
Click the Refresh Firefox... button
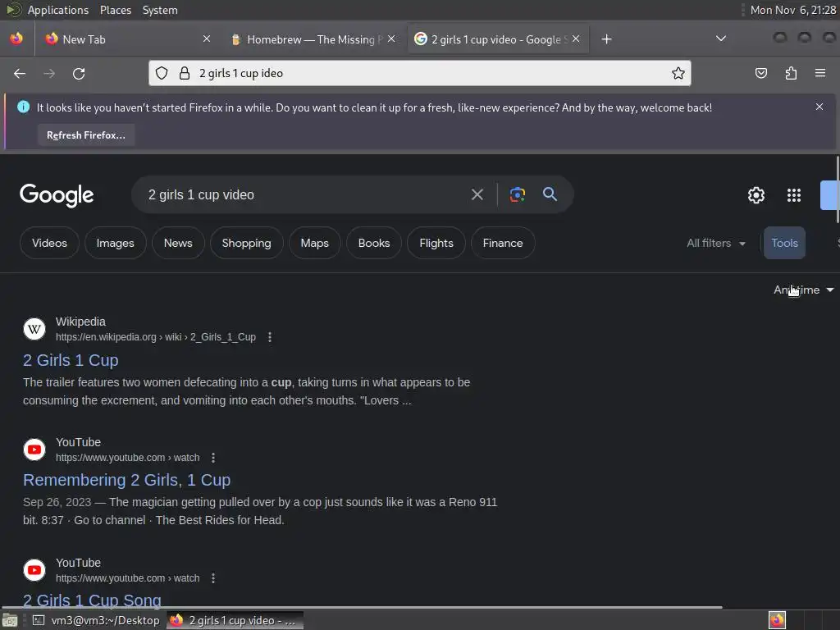tap(85, 135)
